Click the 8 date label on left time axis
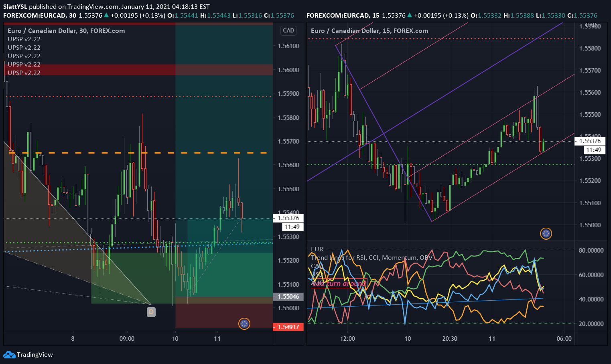Image resolution: width=611 pixels, height=364 pixels. [x=73, y=339]
